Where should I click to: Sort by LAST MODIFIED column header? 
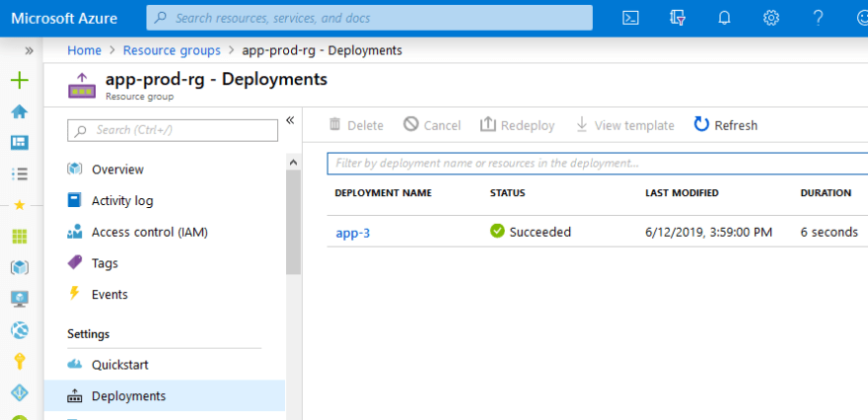682,193
